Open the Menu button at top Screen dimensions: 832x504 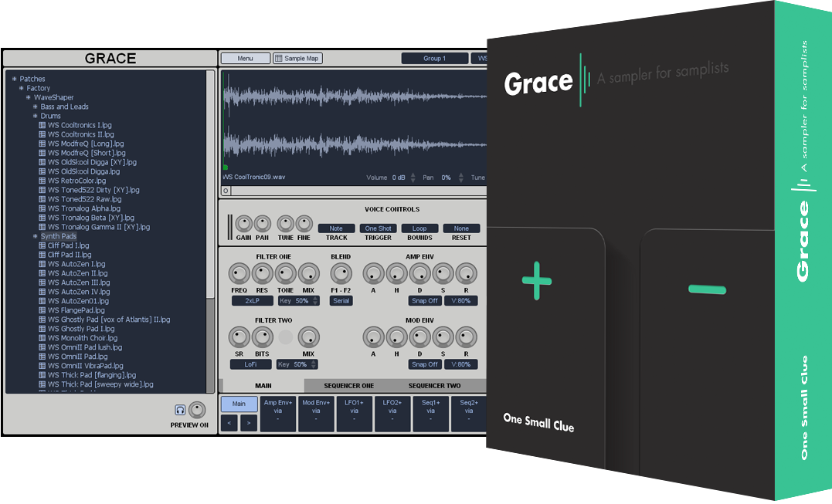tap(245, 58)
